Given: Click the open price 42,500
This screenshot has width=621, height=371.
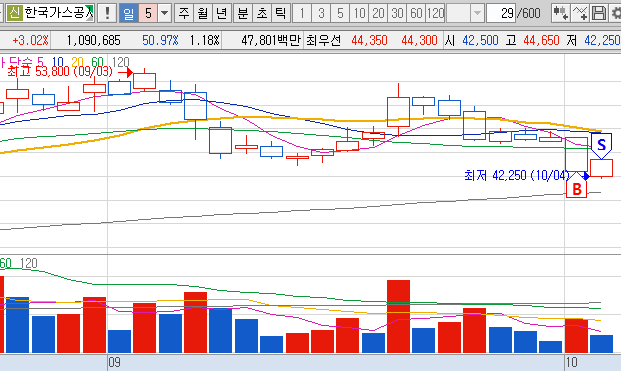Looking at the screenshot, I should [x=480, y=40].
